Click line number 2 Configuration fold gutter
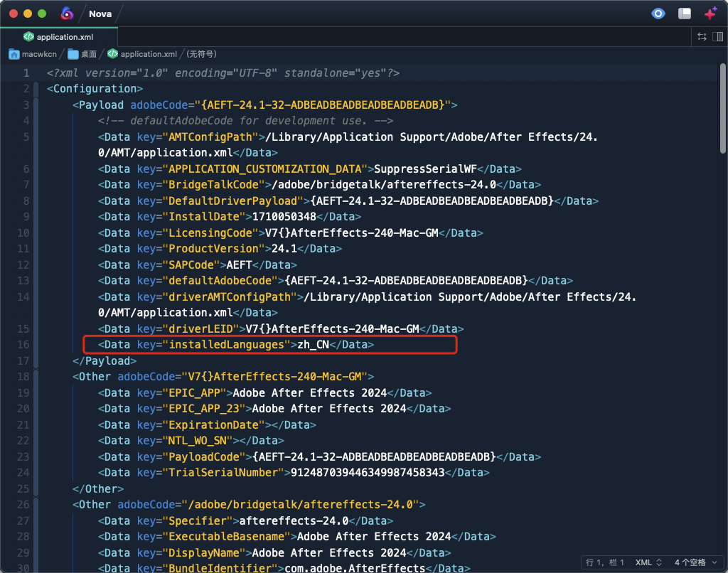The width and height of the screenshot is (728, 573). click(26, 89)
